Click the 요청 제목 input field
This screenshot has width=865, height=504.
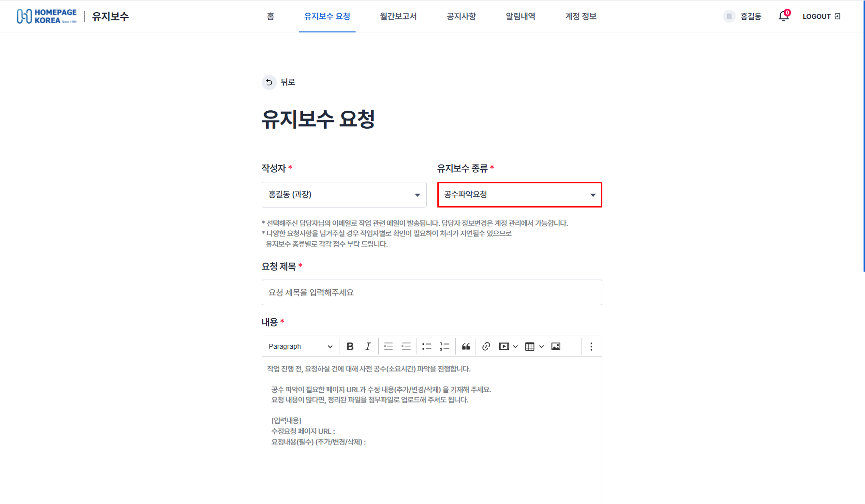pyautogui.click(x=432, y=292)
